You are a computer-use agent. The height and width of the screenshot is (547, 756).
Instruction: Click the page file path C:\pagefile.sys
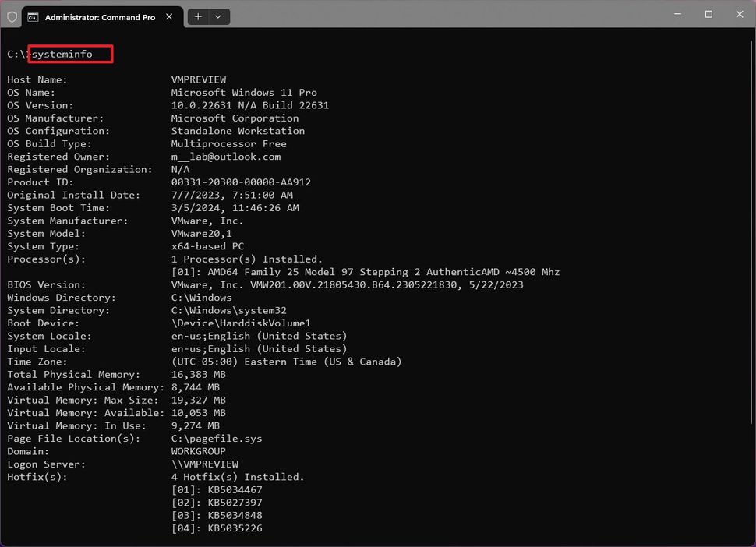[x=216, y=438]
